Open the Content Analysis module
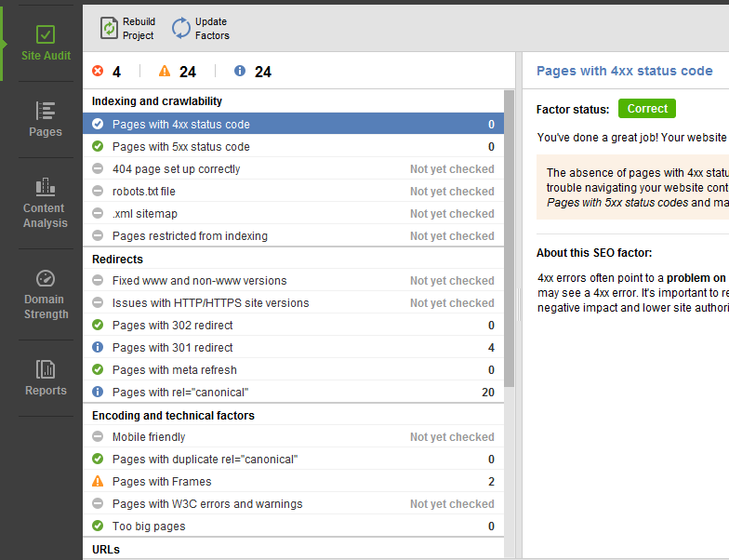729x560 pixels. [45, 202]
